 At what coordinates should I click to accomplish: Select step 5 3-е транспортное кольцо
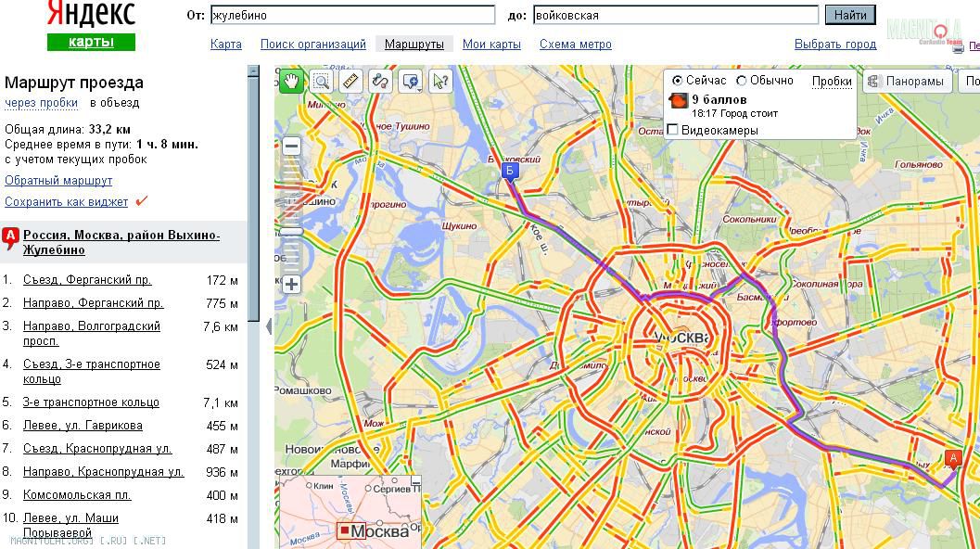(x=91, y=402)
